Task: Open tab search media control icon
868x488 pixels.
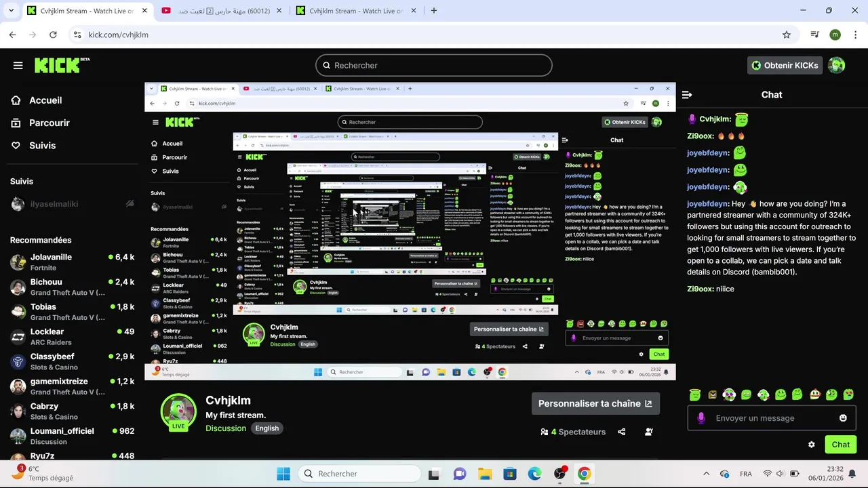Action: pos(814,35)
